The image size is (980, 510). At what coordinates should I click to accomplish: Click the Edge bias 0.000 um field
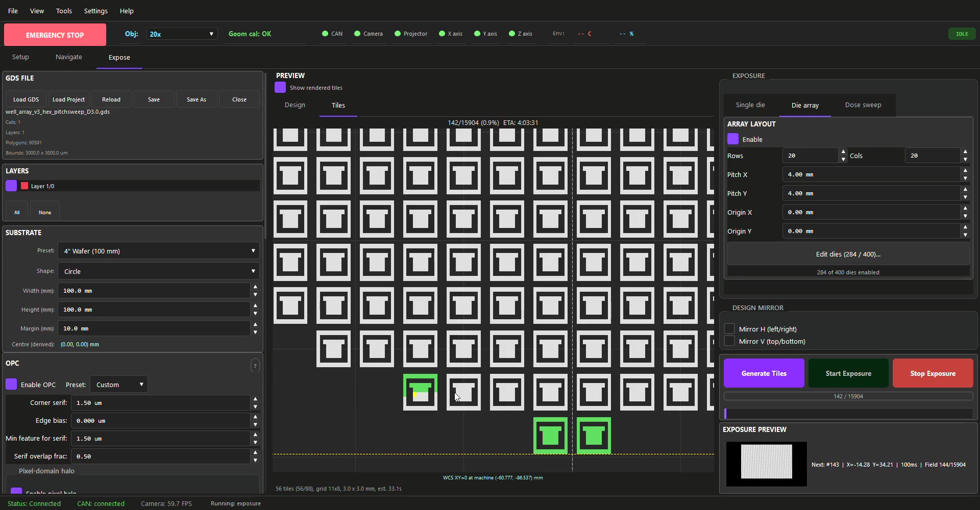click(160, 421)
